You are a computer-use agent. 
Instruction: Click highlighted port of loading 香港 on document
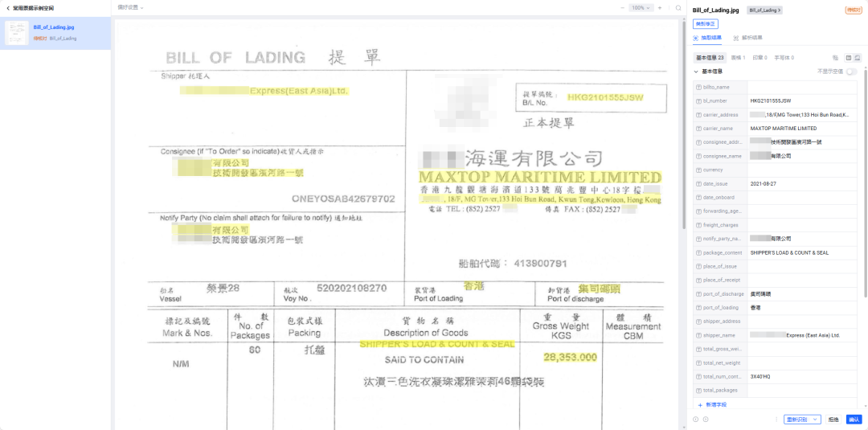(474, 286)
